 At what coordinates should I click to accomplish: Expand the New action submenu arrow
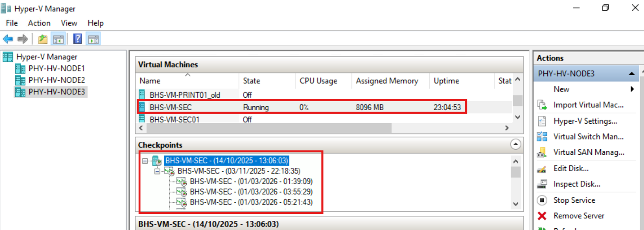632,89
